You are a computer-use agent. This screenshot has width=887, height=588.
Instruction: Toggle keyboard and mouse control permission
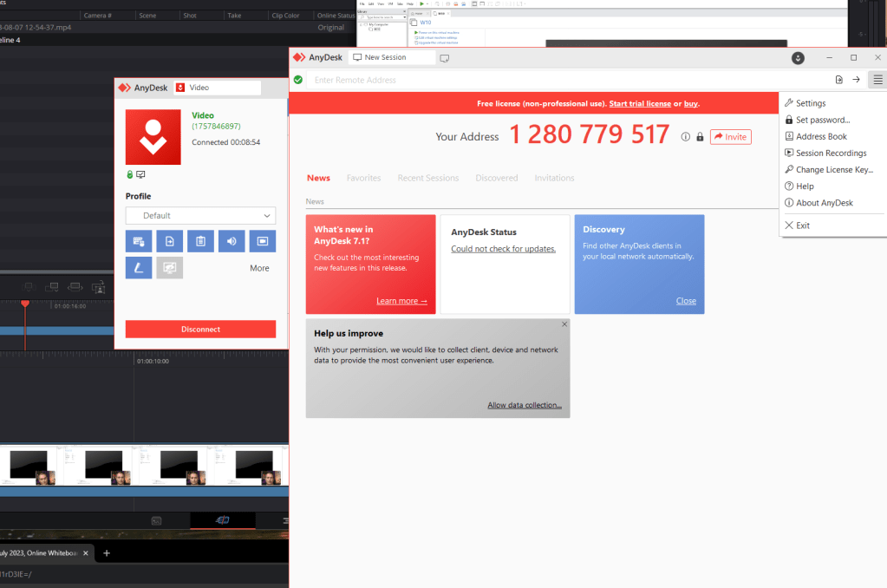(x=139, y=241)
